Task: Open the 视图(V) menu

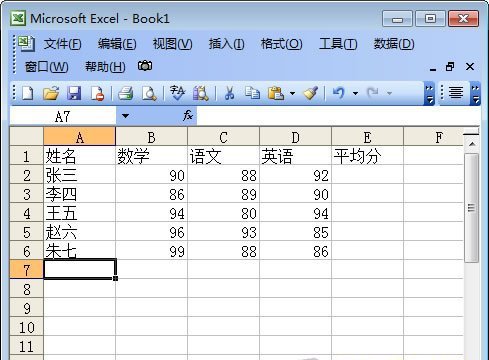Action: [172, 44]
